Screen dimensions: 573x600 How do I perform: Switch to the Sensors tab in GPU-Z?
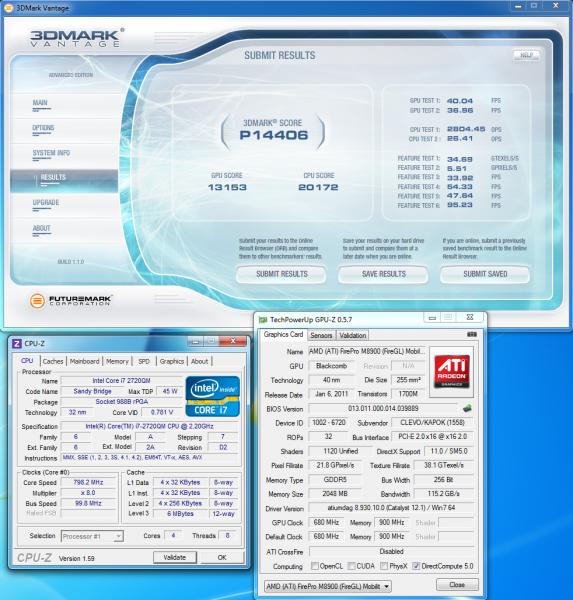(x=321, y=335)
